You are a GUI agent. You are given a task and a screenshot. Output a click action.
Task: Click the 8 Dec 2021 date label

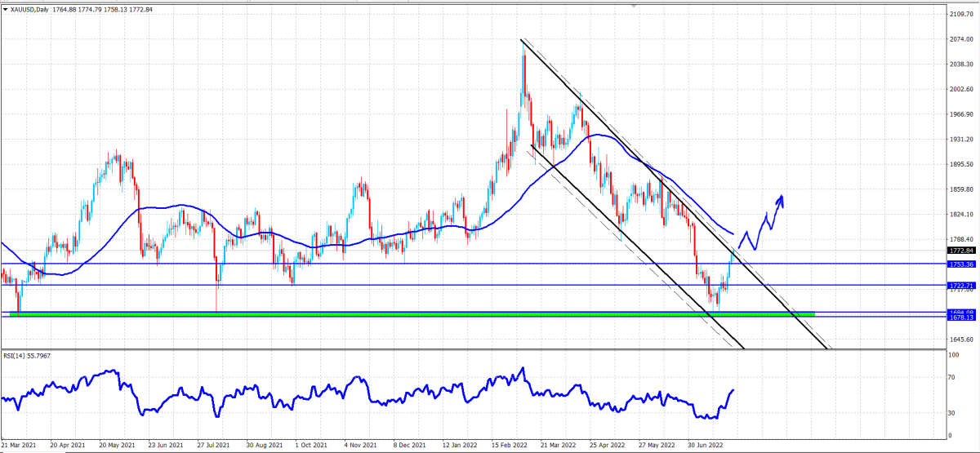click(408, 446)
